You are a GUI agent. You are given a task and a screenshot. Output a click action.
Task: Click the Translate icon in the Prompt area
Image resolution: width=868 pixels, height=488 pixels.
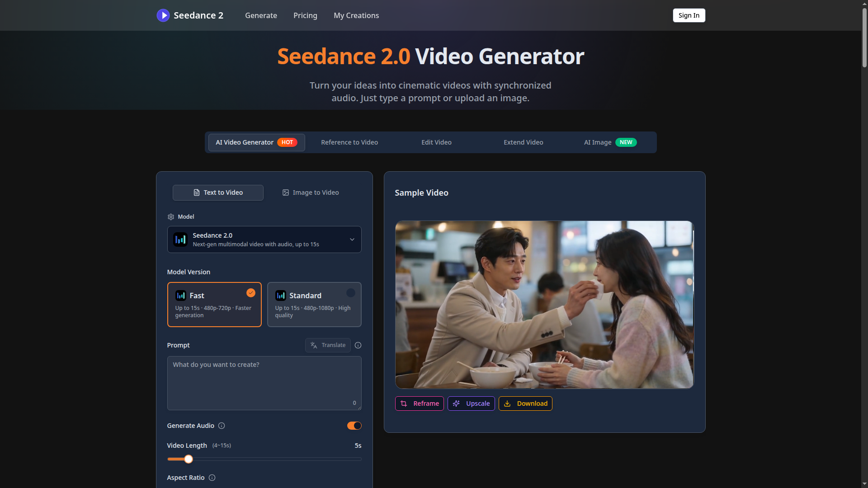pyautogui.click(x=313, y=345)
